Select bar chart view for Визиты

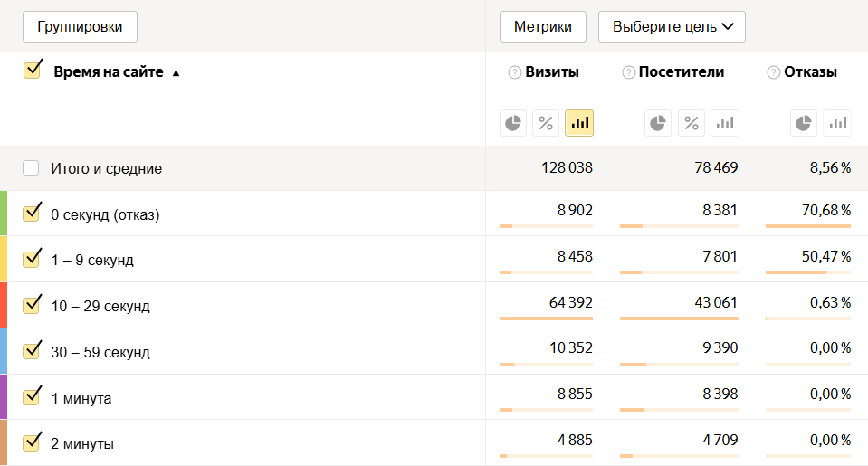click(579, 123)
